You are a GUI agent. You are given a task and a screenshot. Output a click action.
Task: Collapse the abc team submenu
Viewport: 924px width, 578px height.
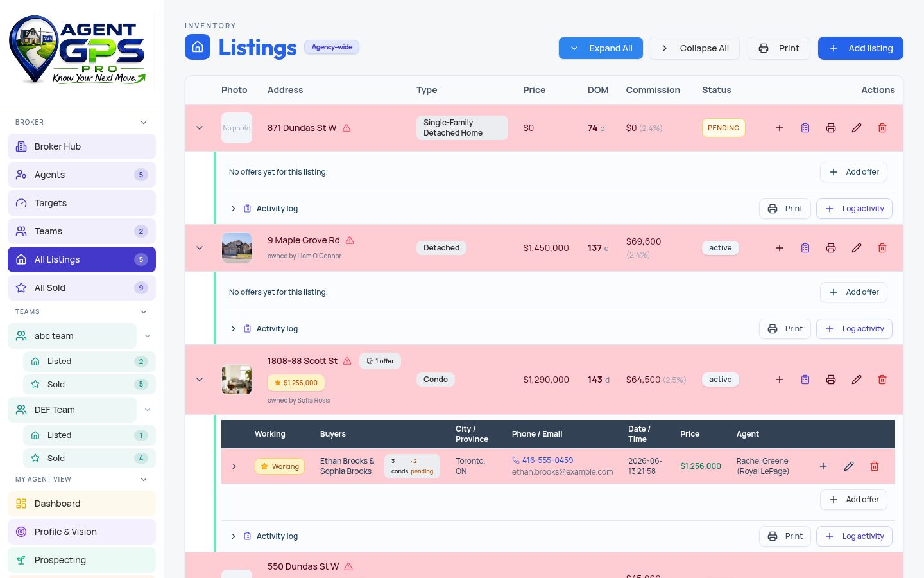pos(148,336)
